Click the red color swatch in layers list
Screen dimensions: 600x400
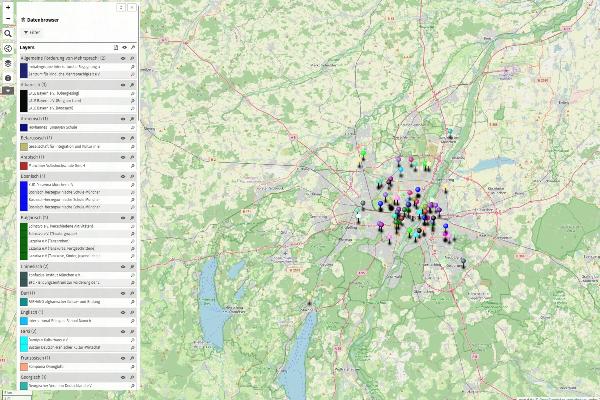pos(24,166)
